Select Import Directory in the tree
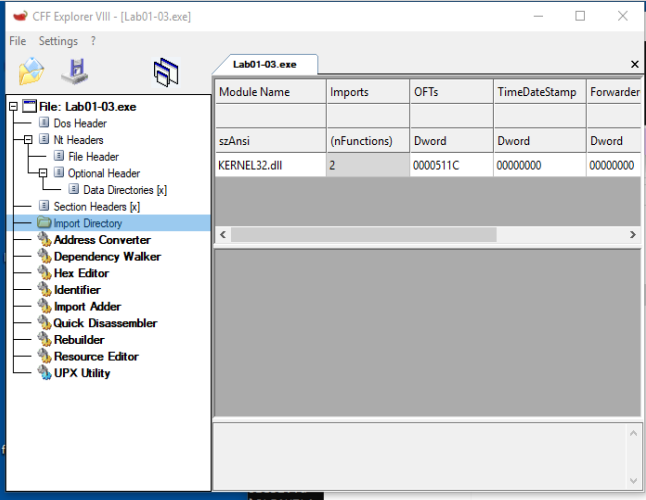The height and width of the screenshot is (500, 646). (88, 223)
